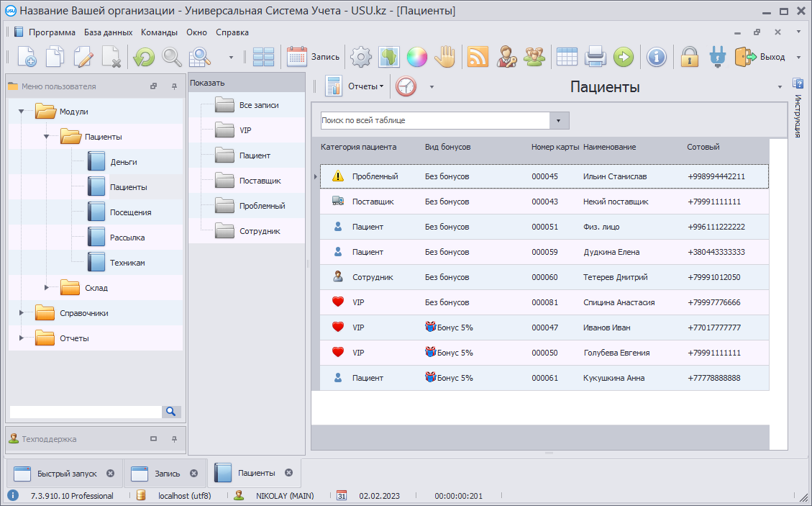Open the table search dropdown arrow
The image size is (812, 506).
click(x=559, y=120)
